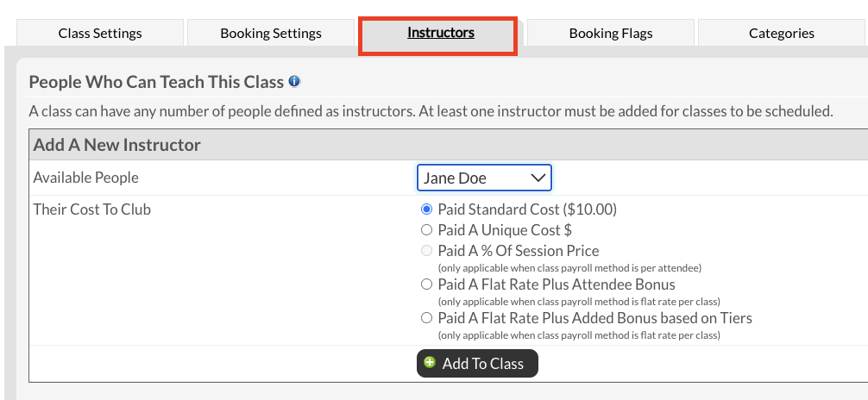The width and height of the screenshot is (868, 400).
Task: Select Paid Standard Cost ($10.00) radio option
Action: pyautogui.click(x=426, y=209)
